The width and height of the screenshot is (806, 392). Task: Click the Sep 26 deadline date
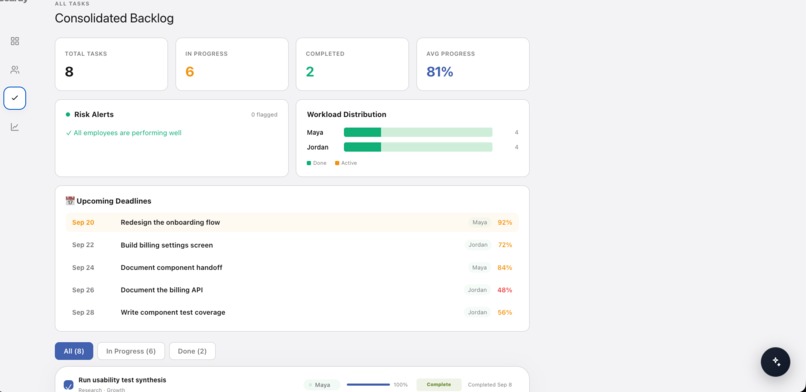click(x=83, y=290)
